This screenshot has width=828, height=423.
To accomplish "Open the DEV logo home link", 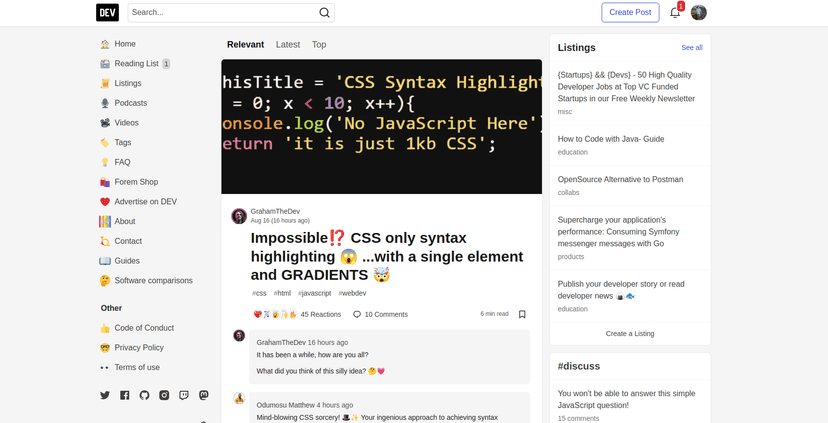I will pos(107,13).
